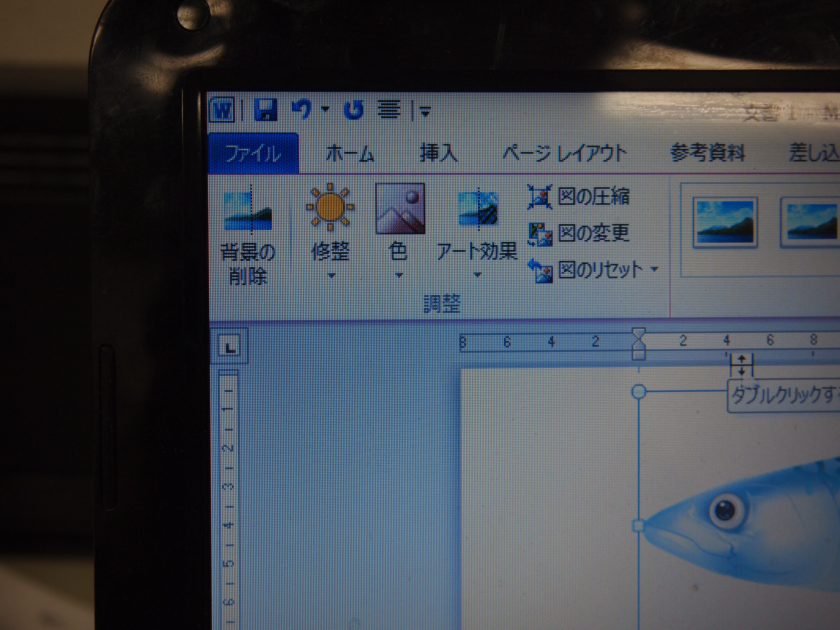Click the top-left picture resize handle
840x630 pixels.
coord(639,391)
